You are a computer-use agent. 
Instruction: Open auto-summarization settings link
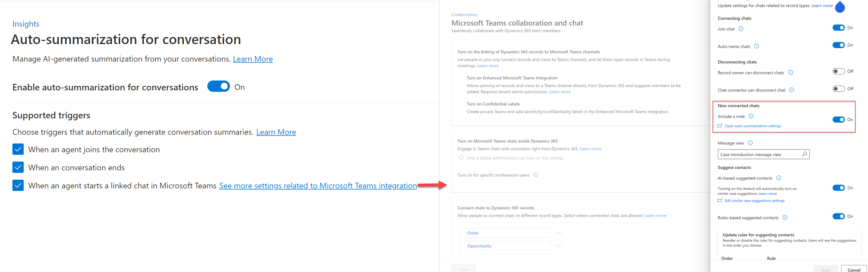753,126
